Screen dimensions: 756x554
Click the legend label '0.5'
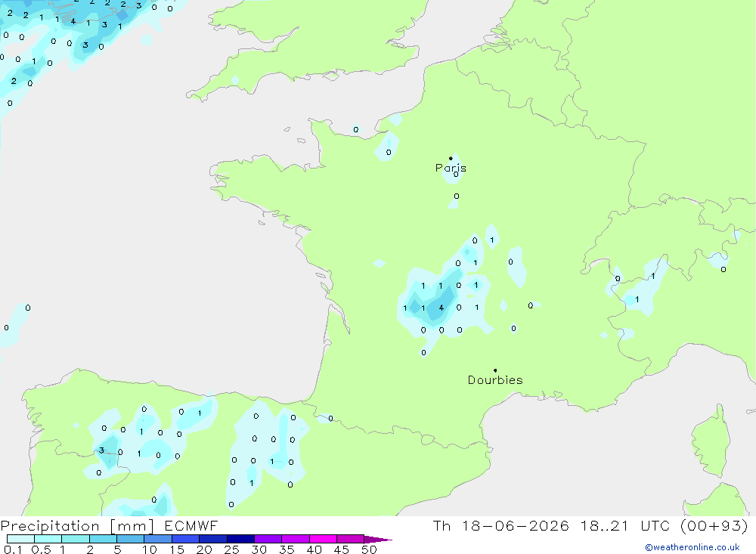[x=41, y=549]
